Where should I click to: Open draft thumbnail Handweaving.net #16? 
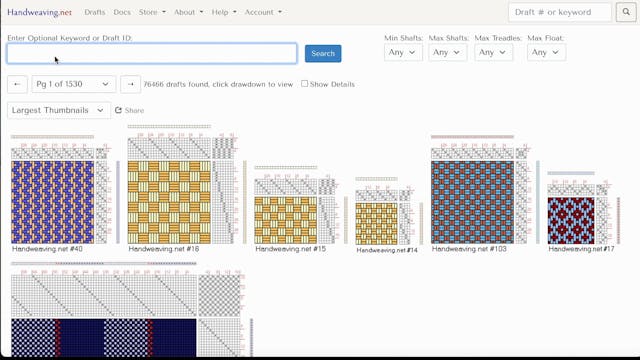pyautogui.click(x=187, y=184)
